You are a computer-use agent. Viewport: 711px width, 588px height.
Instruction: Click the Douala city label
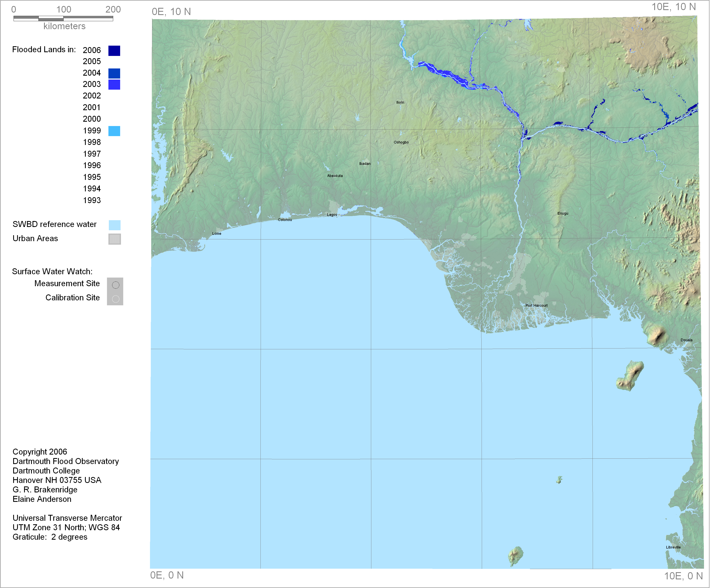tap(686, 340)
